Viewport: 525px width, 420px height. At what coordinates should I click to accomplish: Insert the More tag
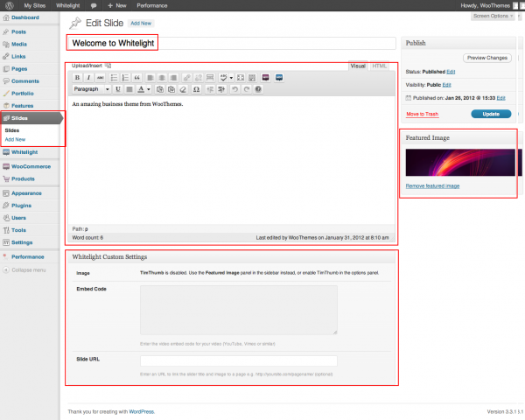pyautogui.click(x=210, y=78)
